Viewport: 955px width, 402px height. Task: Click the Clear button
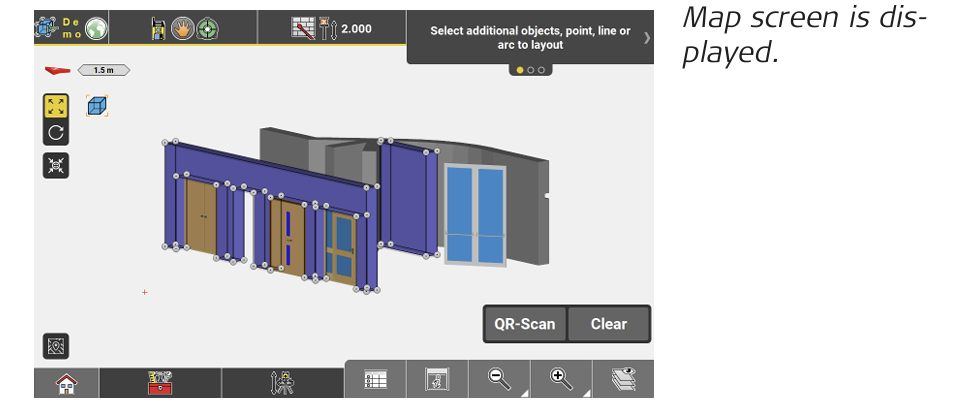(608, 324)
